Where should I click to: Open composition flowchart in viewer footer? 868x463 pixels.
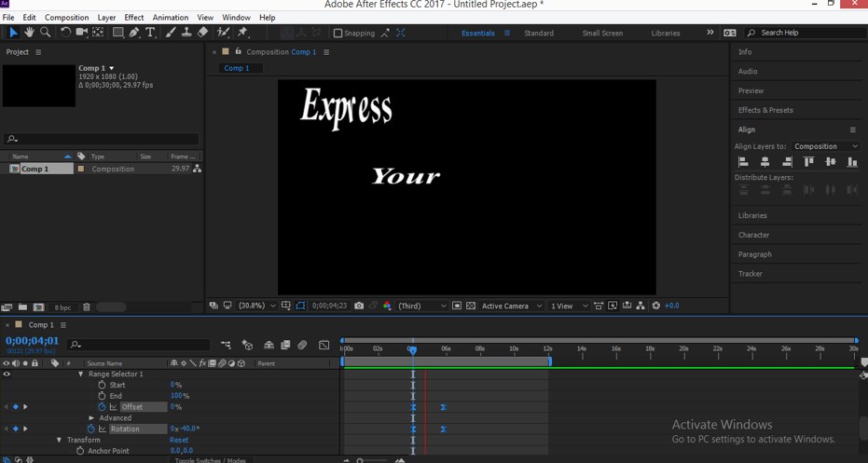641,306
